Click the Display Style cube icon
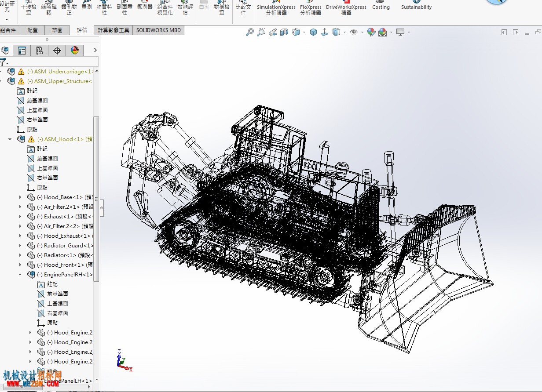The height and width of the screenshot is (392, 542). tap(336, 32)
